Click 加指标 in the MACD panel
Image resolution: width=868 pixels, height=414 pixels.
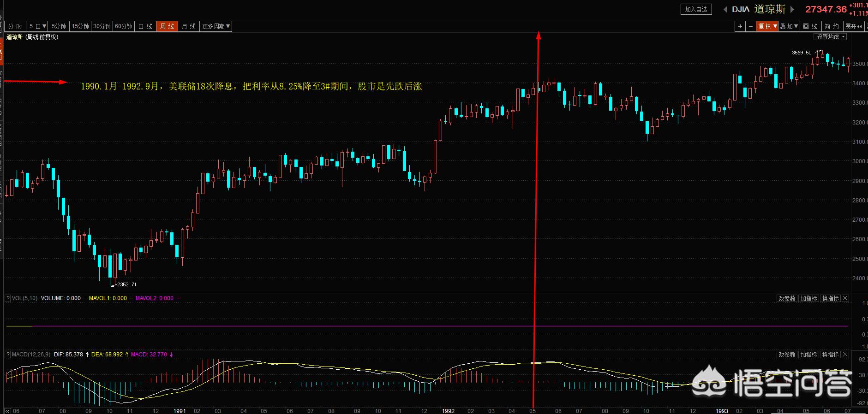pyautogui.click(x=808, y=355)
